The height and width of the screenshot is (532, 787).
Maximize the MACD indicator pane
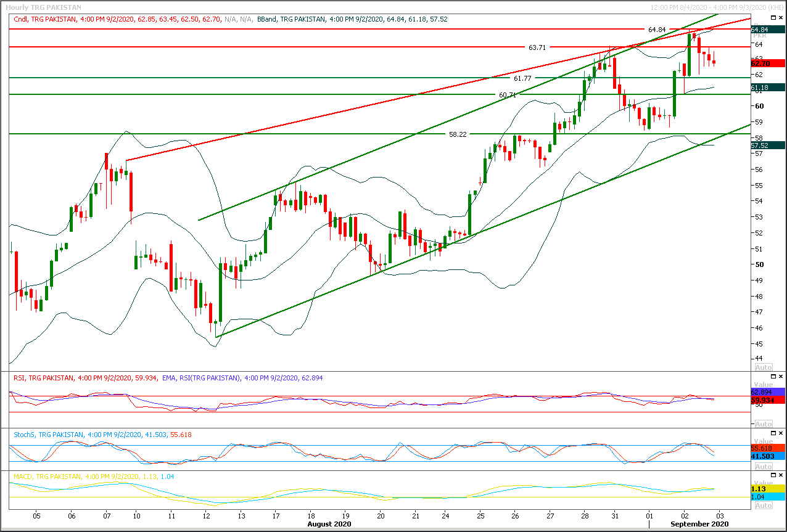point(773,475)
